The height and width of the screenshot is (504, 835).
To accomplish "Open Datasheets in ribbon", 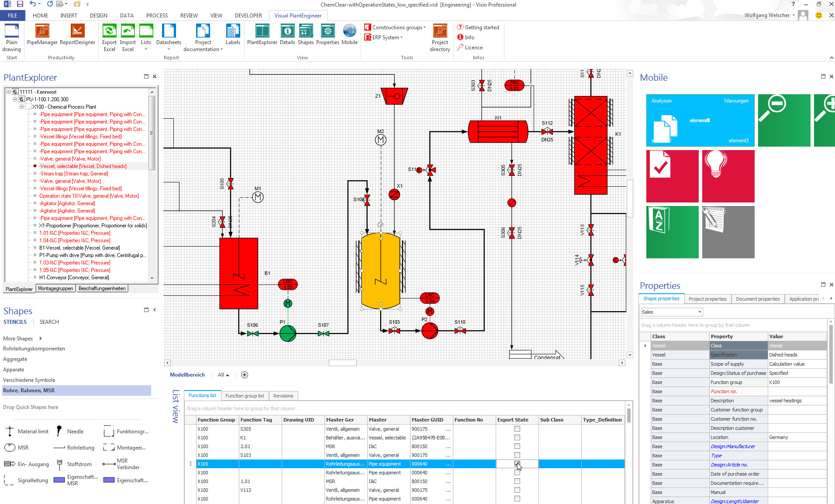I will pyautogui.click(x=169, y=38).
